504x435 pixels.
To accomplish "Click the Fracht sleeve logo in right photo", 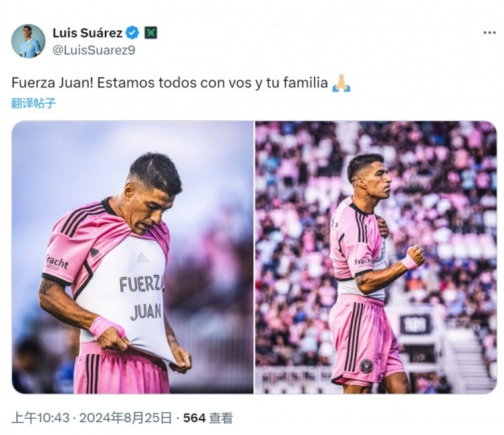I will (363, 262).
